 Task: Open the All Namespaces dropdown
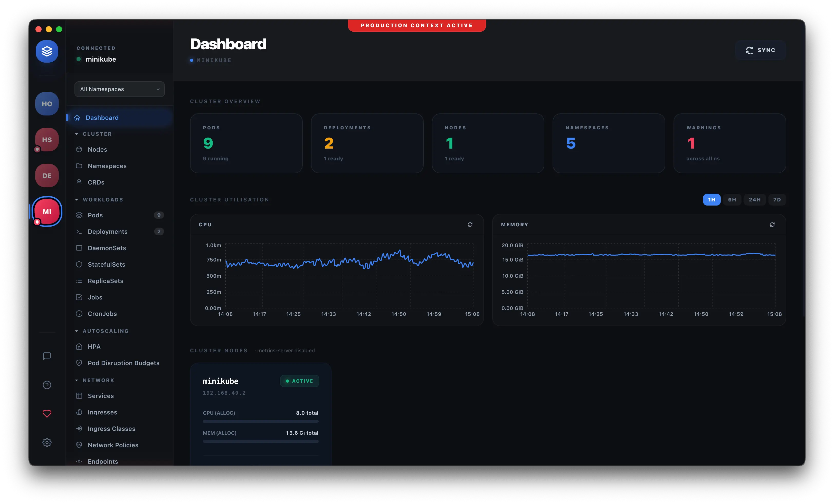[119, 89]
